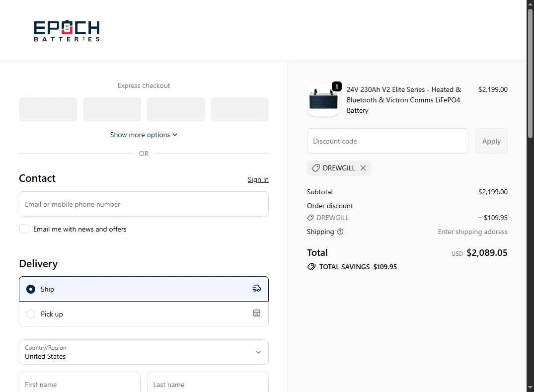Image resolution: width=534 pixels, height=392 pixels.
Task: Click the Total Savings tag icon
Action: click(311, 267)
